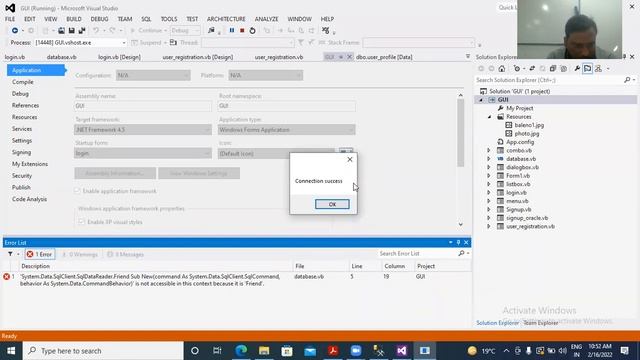Tick Enable XP visual styles checkbox

(81, 222)
